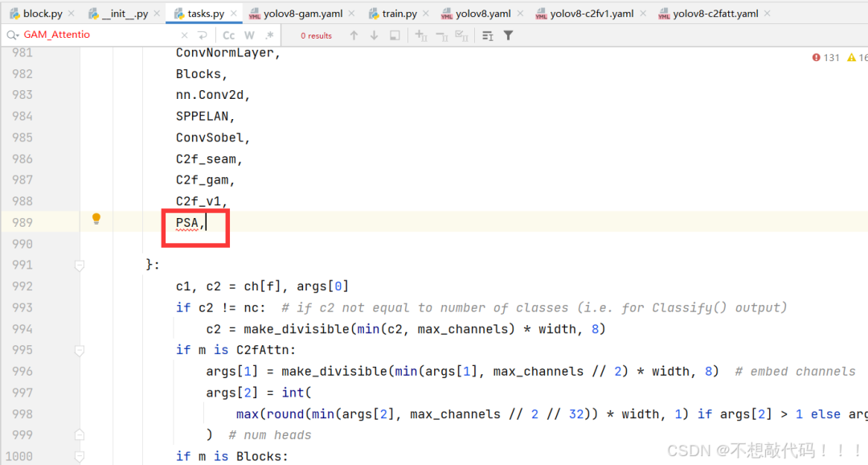Toggle search in selection only
Image resolution: width=868 pixels, height=465 pixels.
point(395,35)
